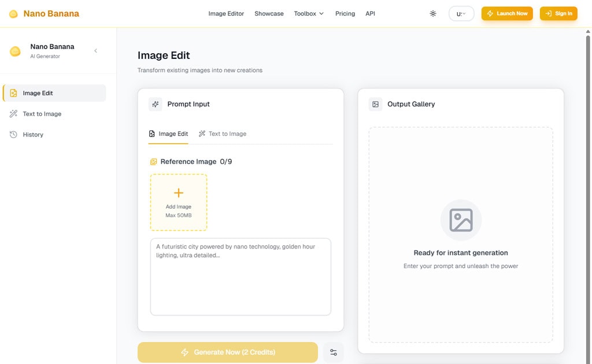
Task: Click the Output Gallery image icon
Action: [376, 104]
